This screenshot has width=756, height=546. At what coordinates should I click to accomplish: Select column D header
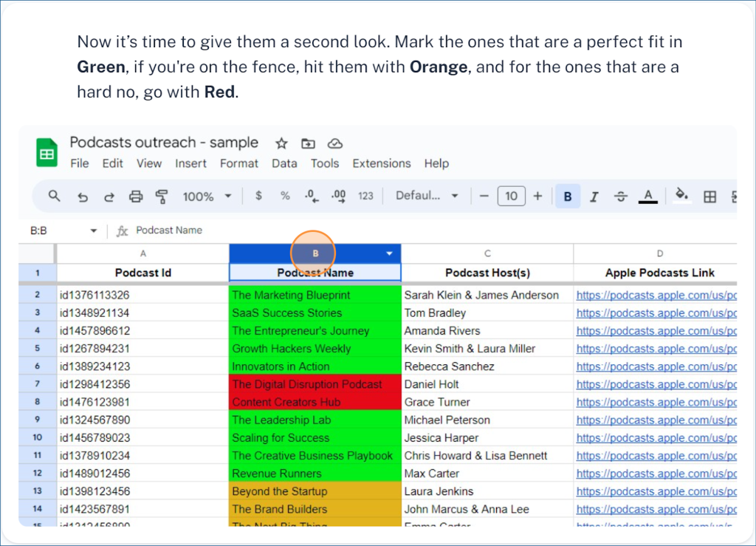click(656, 253)
